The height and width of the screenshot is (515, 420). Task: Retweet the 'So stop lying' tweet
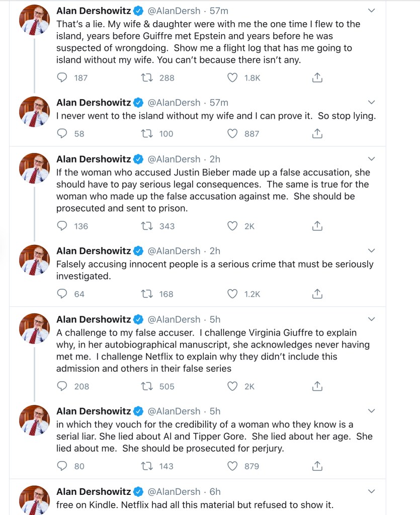(x=147, y=133)
